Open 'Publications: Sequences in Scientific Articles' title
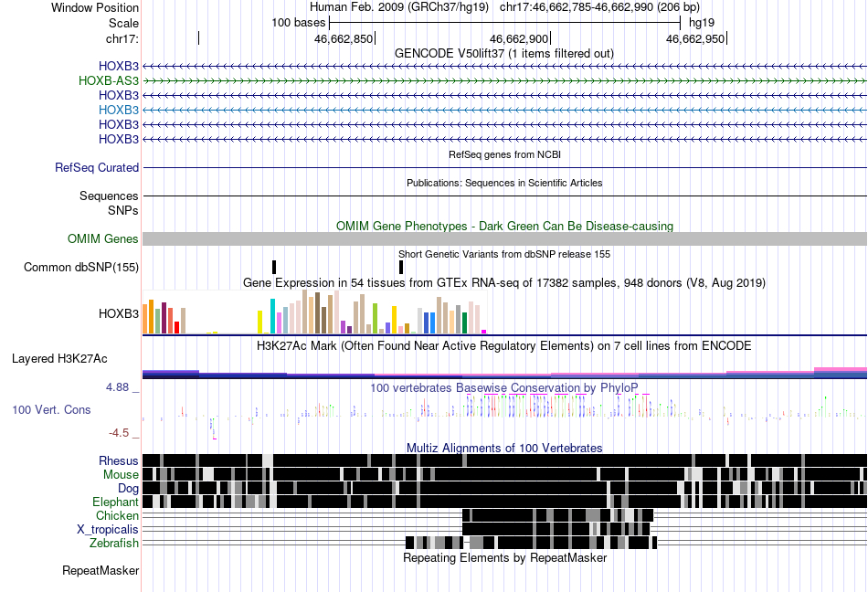 point(504,183)
